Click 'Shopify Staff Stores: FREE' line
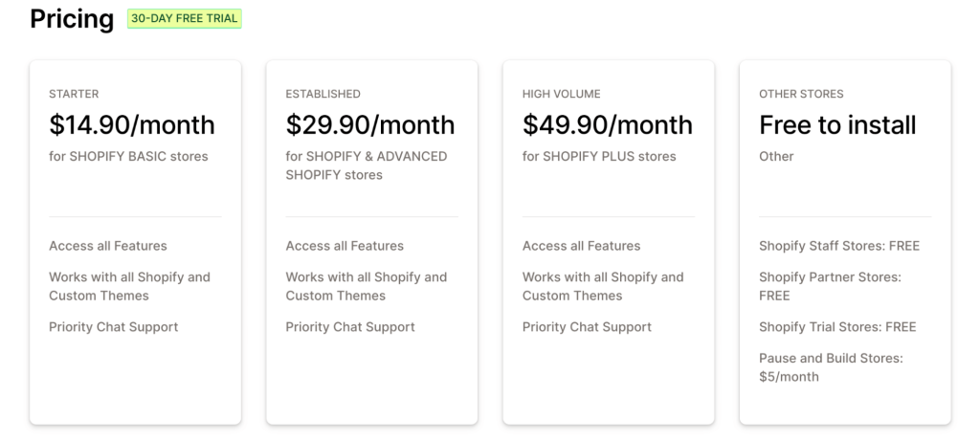This screenshot has width=980, height=441. (x=839, y=246)
